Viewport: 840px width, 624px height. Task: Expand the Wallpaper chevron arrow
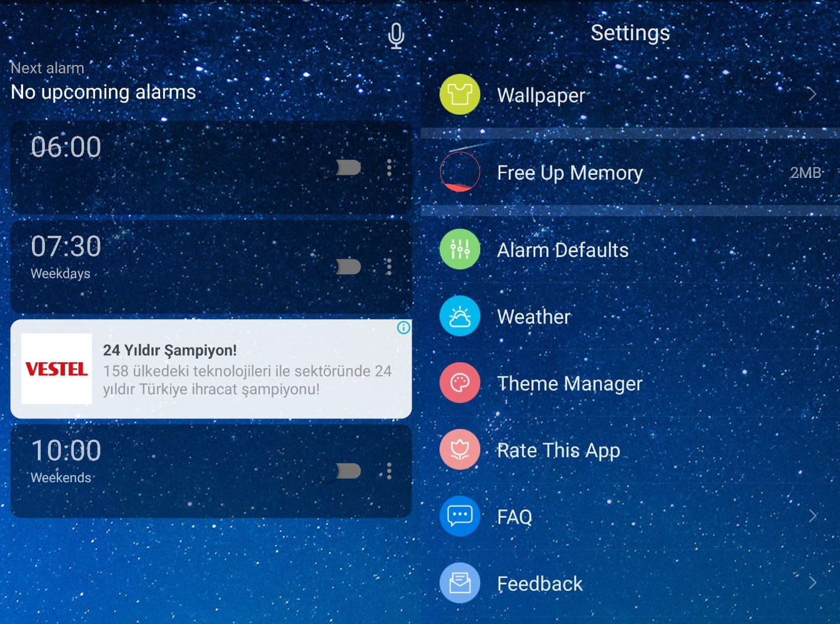(x=813, y=95)
